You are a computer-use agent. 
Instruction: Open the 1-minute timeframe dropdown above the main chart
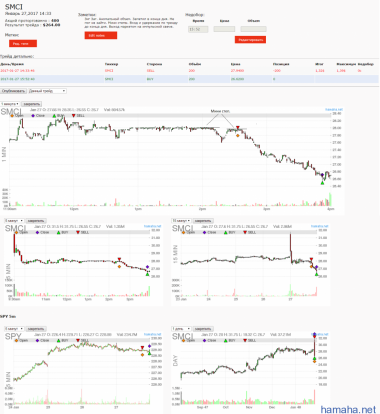point(10,104)
